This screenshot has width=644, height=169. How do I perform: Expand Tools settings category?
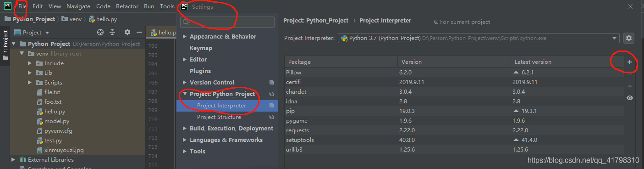[x=185, y=152]
